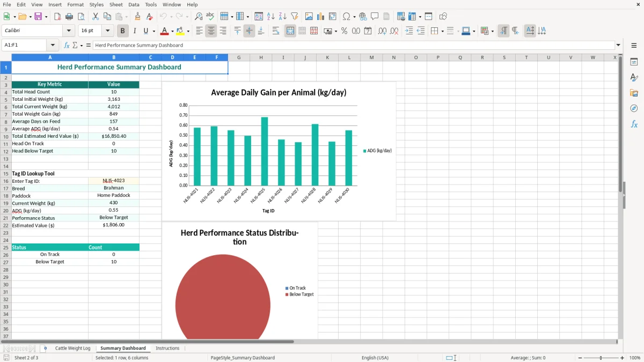644x362 pixels.
Task: Select the Clone Formatting paintbrush icon
Action: tap(138, 17)
